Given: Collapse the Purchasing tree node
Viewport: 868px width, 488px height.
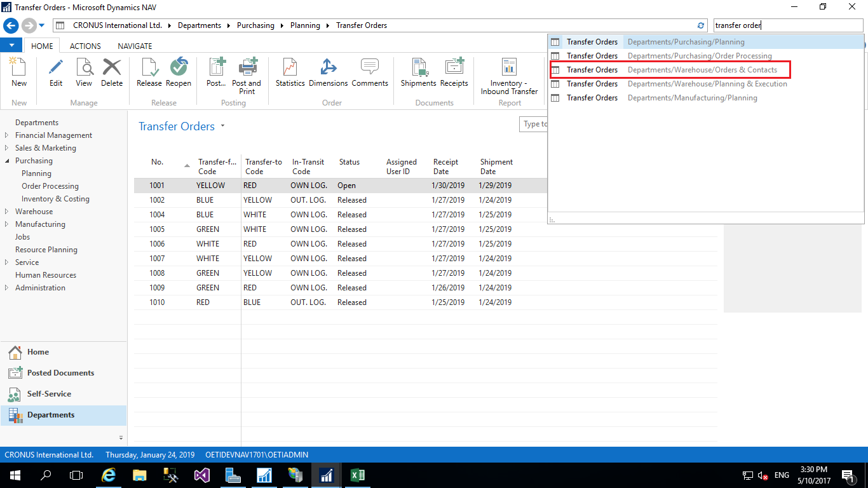Looking at the screenshot, I should tap(6, 161).
